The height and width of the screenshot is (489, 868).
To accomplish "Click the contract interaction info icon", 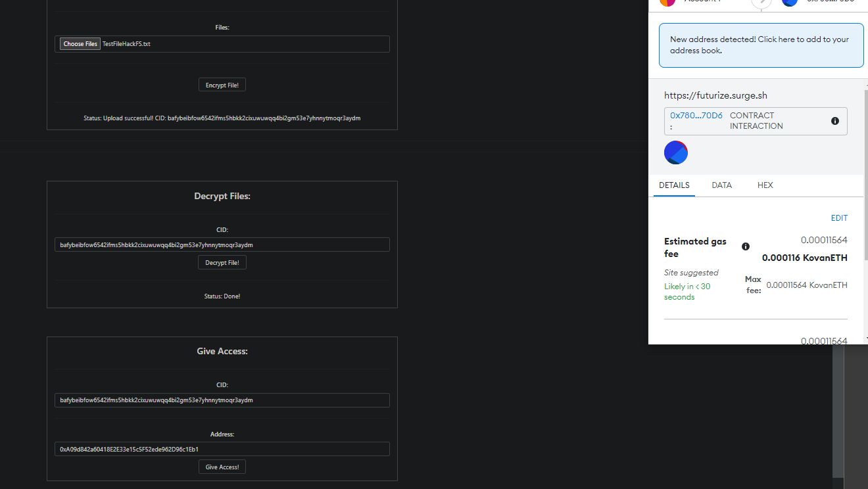I will click(834, 121).
